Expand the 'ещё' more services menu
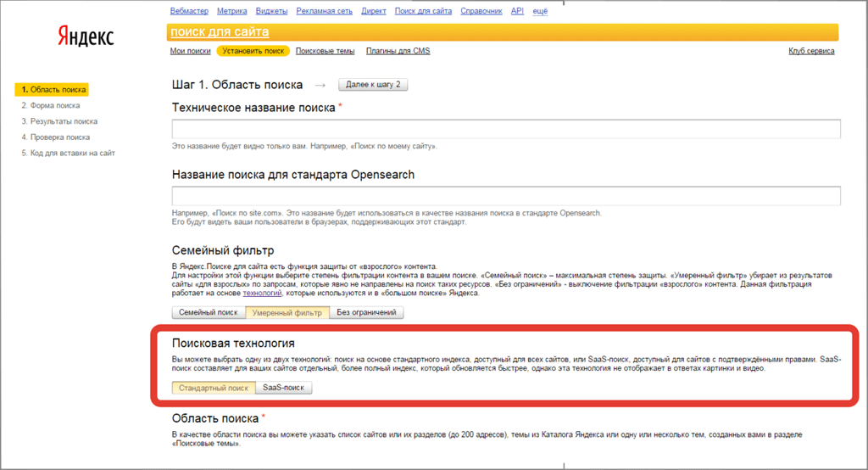 tap(540, 11)
